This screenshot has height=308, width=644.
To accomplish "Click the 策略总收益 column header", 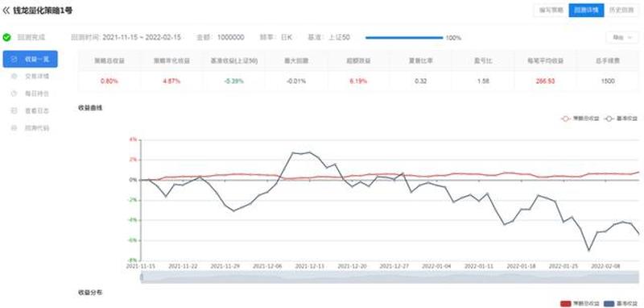I will tap(109, 60).
